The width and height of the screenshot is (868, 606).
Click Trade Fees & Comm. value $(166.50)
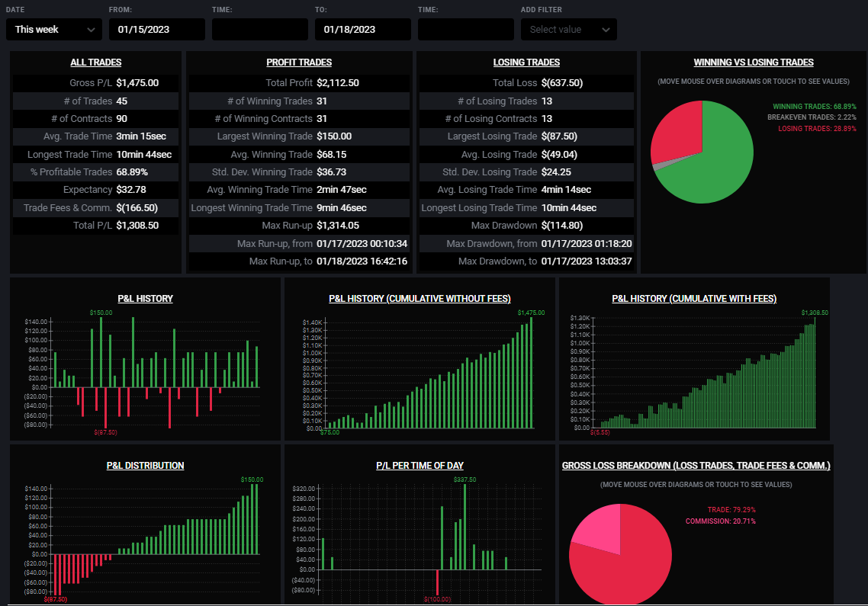(x=137, y=208)
